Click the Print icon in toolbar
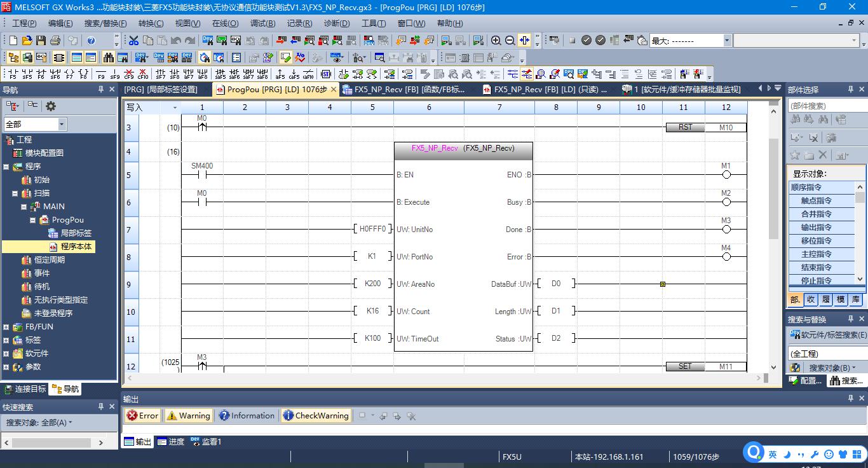 pyautogui.click(x=55, y=41)
